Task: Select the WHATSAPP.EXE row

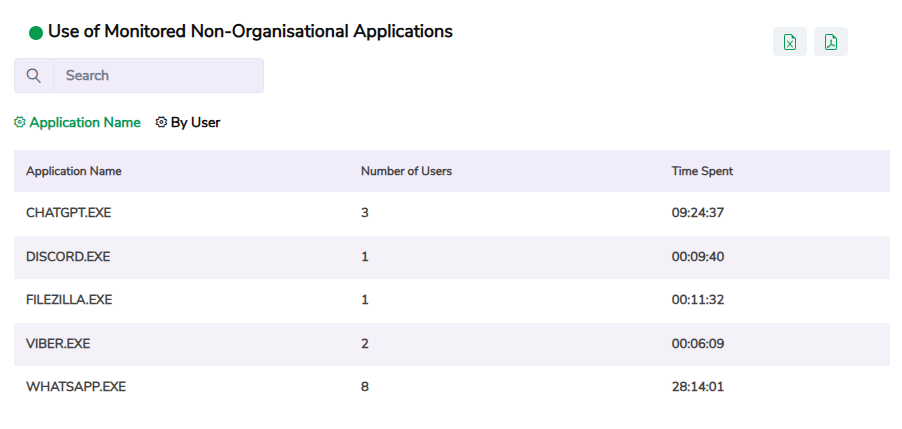Action: click(76, 386)
